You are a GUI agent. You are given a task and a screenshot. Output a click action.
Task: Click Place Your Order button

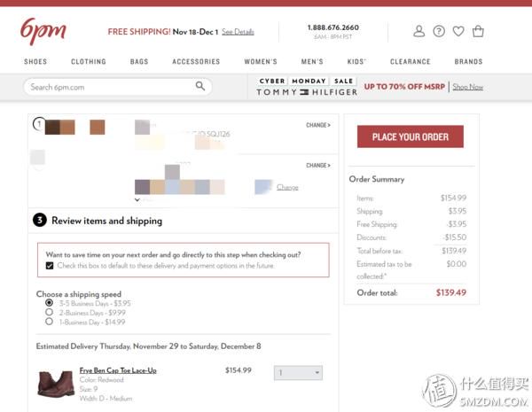(x=411, y=136)
